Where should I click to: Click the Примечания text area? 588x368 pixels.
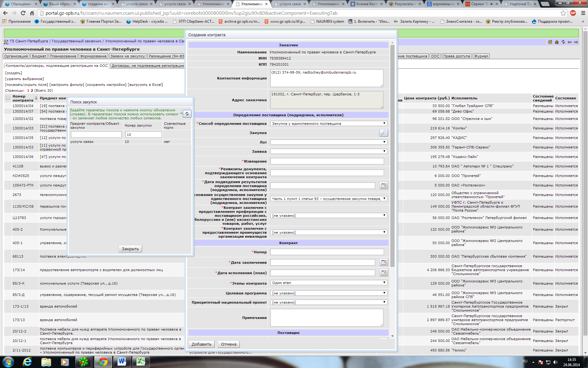click(x=327, y=317)
